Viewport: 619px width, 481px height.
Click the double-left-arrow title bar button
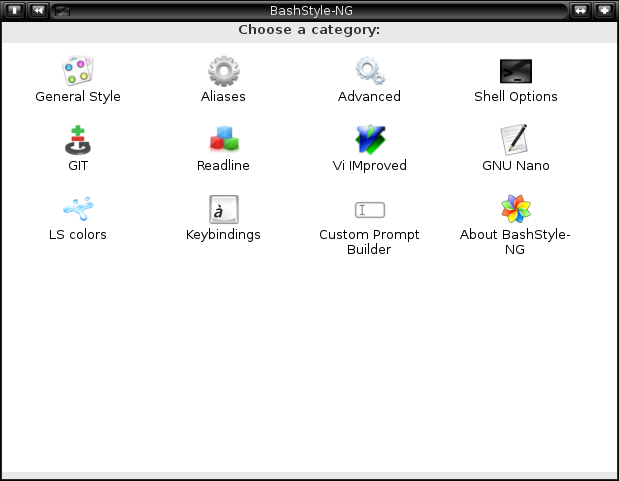click(x=38, y=10)
